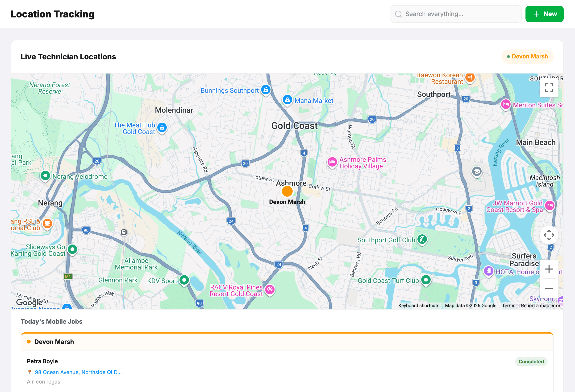Open Google logo link on map

coord(29,302)
